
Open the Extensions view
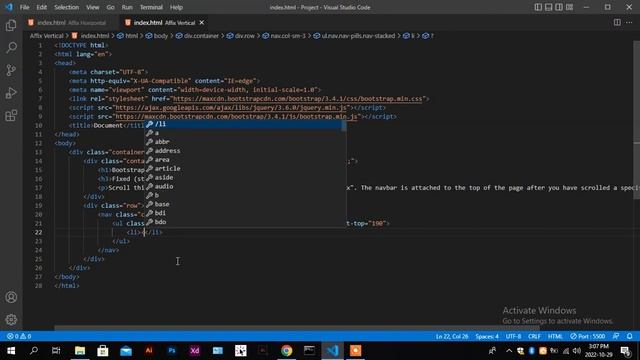[x=11, y=116]
